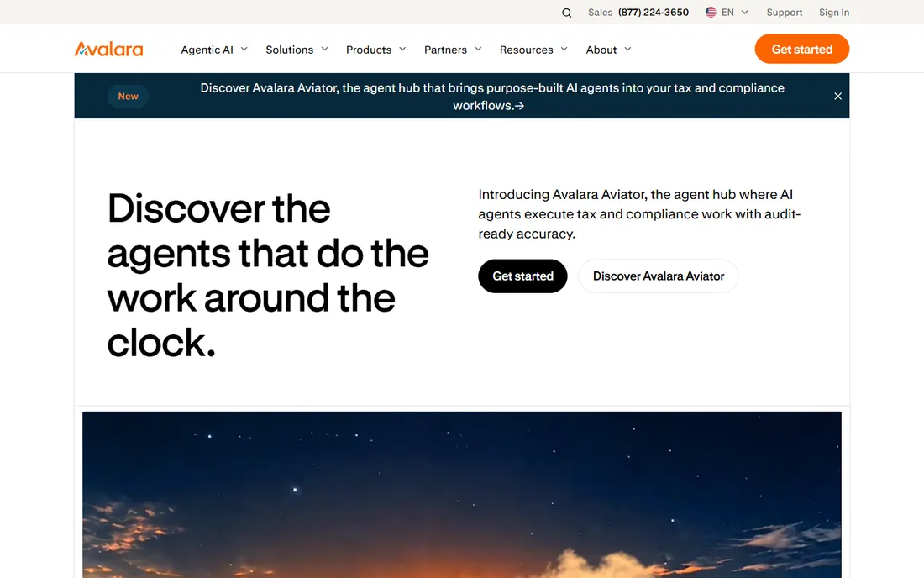924x578 pixels.
Task: Dismiss the Aviator announcement banner
Action: pyautogui.click(x=837, y=96)
